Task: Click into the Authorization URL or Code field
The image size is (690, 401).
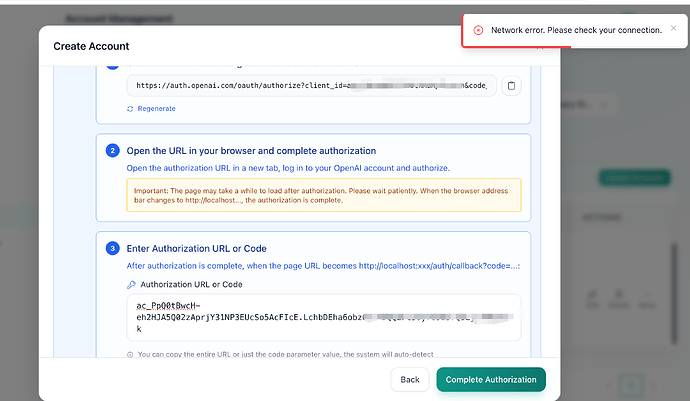Action: [x=324, y=317]
